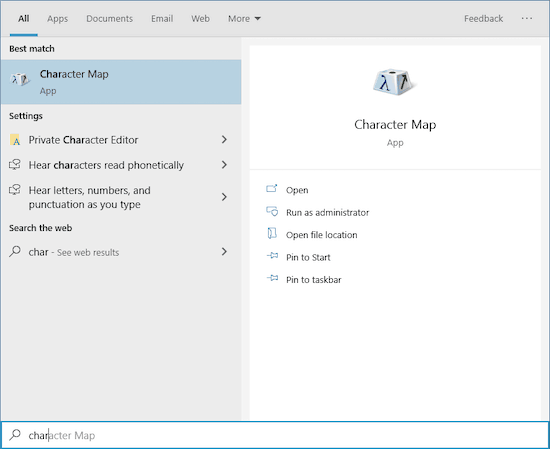Screen dimensions: 550x449
Task: Click the Character Map icon in Best match
Action: click(x=20, y=79)
